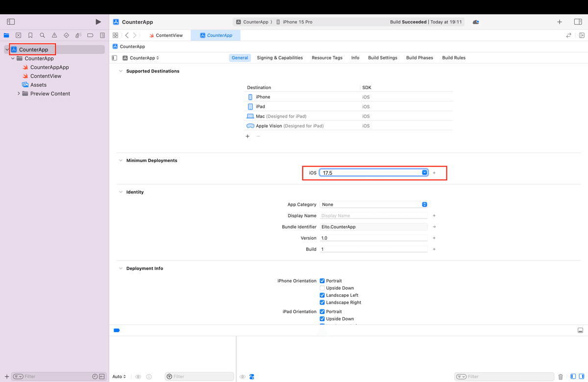Image resolution: width=588 pixels, height=382 pixels.
Task: Toggle the navigator sidebar button
Action: tap(11, 22)
